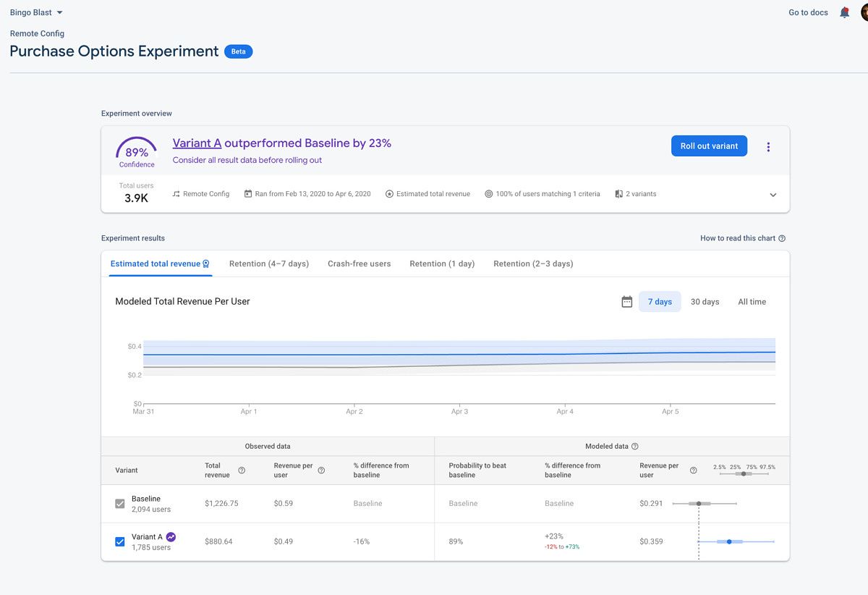The image size is (868, 595).
Task: Open the experiment overflow menu beside Roll out variant
Action: point(768,145)
